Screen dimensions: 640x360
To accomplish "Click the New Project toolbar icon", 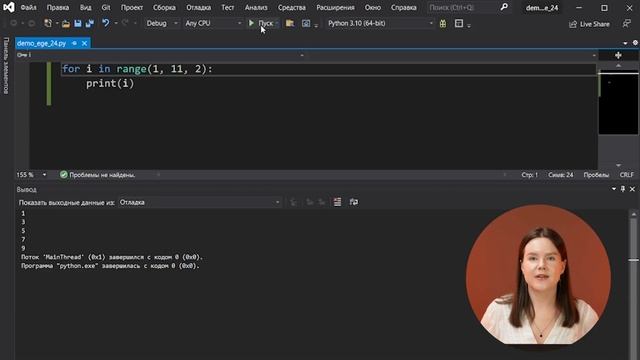I will click(48, 23).
